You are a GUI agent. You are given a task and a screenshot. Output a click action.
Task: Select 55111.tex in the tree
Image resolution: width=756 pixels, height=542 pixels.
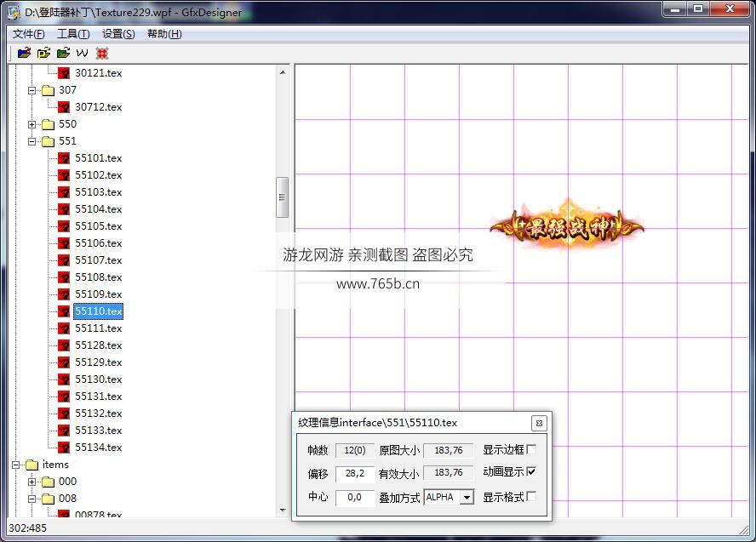coord(99,328)
